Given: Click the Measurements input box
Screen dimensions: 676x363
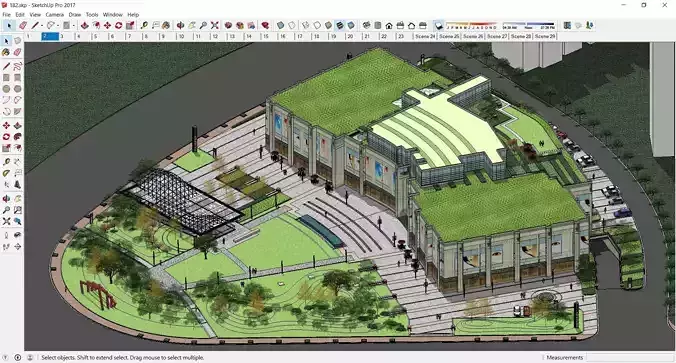Looking at the screenshot, I should click(x=629, y=357).
